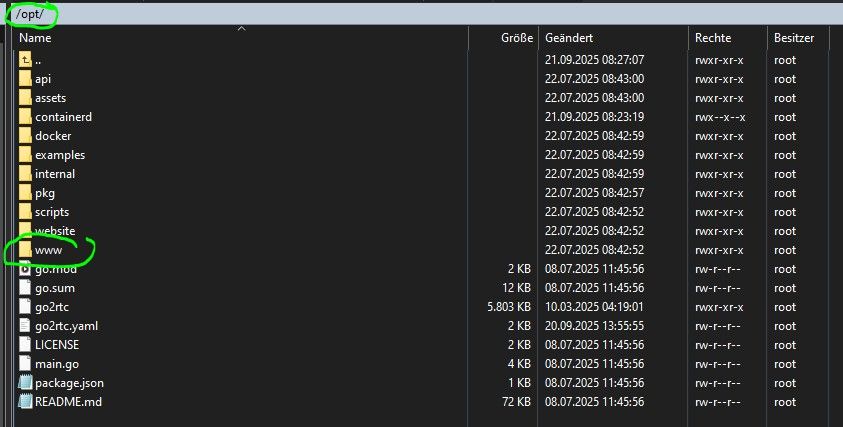The height and width of the screenshot is (427, 843).
Task: Click the root owner of main.go
Action: pos(785,364)
